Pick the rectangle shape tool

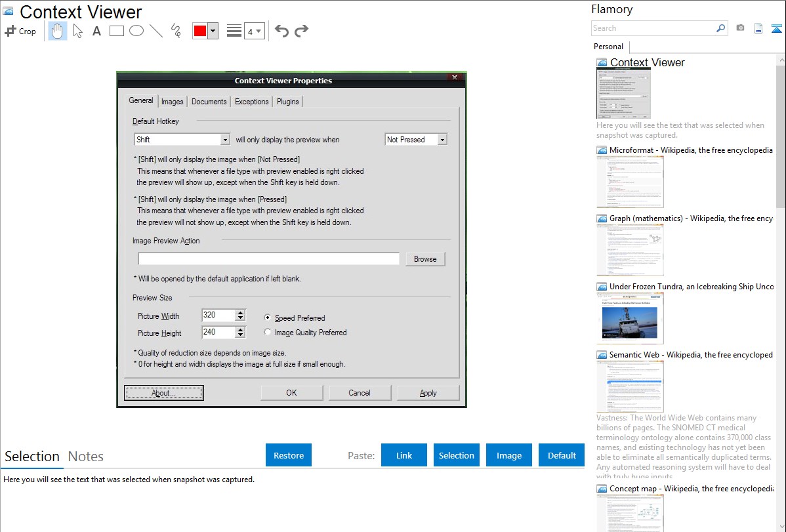click(x=117, y=31)
